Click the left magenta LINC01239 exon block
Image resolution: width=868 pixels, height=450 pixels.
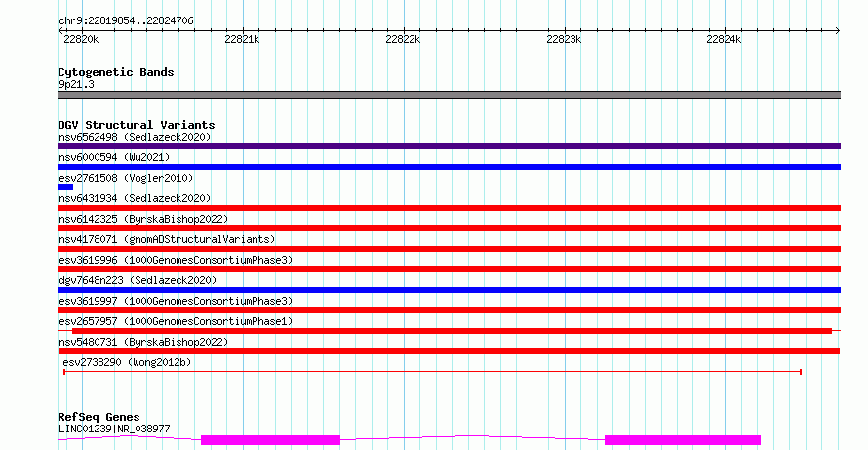270,440
